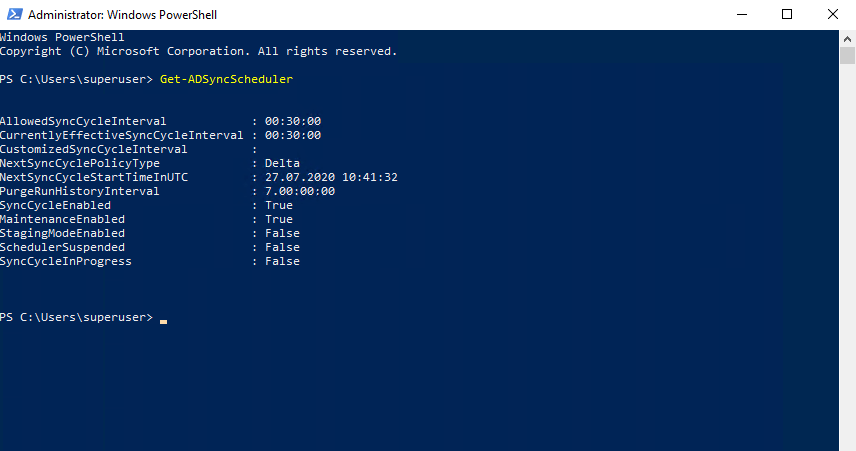
Task: Click the AllowedSyncCycleInterval value 00:30:00
Action: point(293,121)
